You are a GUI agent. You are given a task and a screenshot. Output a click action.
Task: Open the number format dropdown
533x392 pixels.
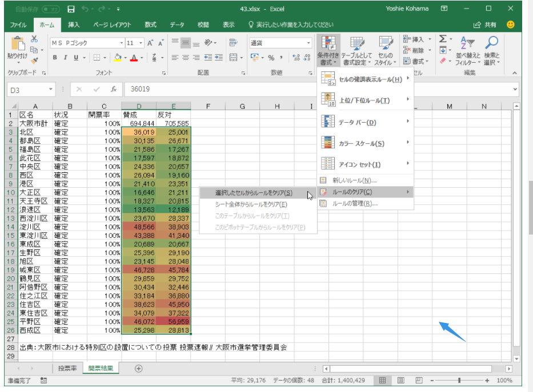coord(308,43)
